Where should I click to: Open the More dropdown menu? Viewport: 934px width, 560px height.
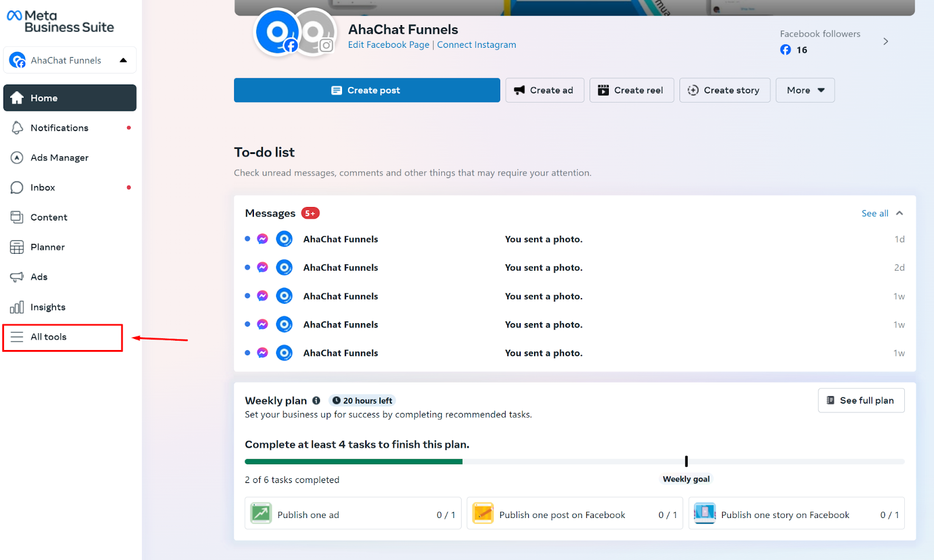pos(806,90)
